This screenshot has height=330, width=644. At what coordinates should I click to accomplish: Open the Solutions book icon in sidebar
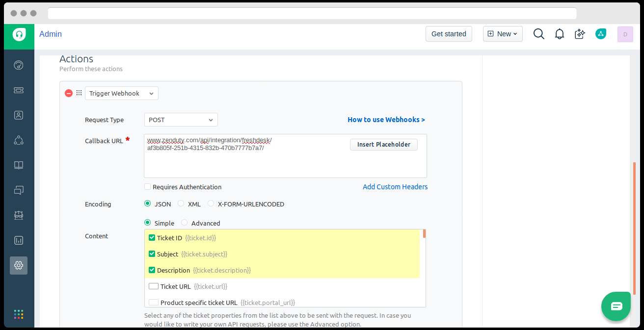click(19, 165)
